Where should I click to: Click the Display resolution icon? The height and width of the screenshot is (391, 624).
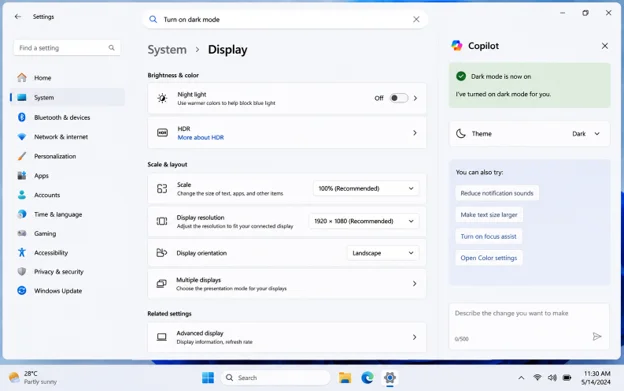point(162,221)
